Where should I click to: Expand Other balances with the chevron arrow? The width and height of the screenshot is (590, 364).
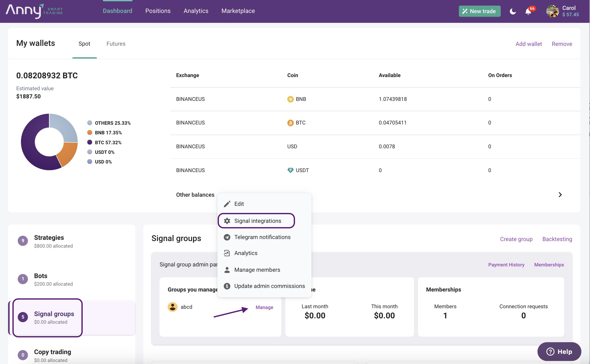(x=560, y=195)
